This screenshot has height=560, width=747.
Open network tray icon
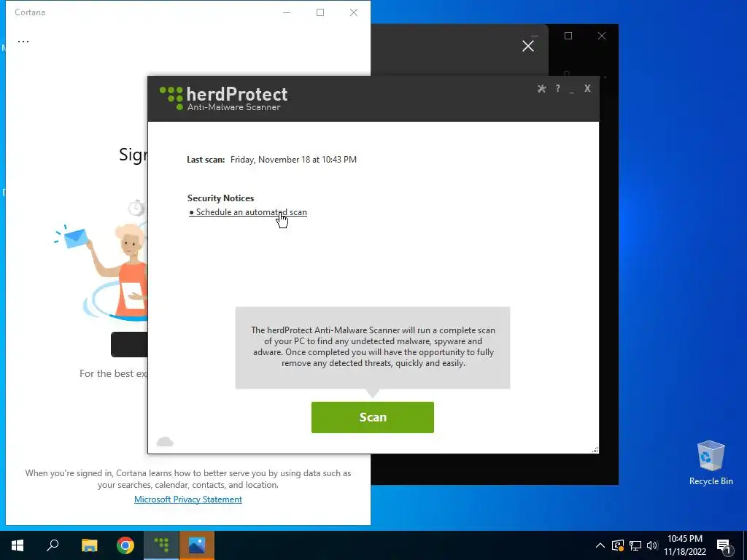[635, 545]
